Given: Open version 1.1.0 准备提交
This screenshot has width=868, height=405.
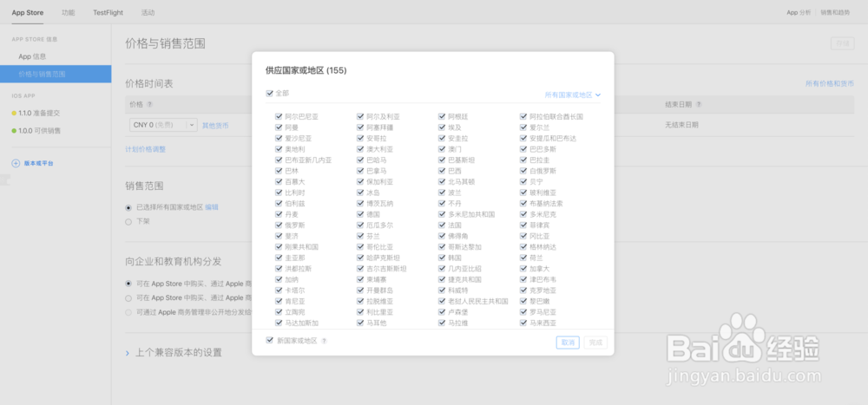Looking at the screenshot, I should tap(39, 113).
